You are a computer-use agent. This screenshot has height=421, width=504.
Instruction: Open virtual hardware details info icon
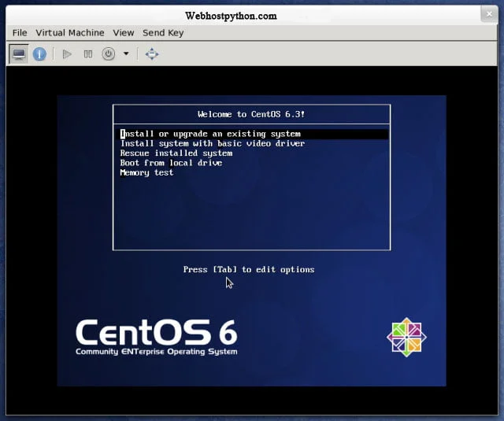39,54
